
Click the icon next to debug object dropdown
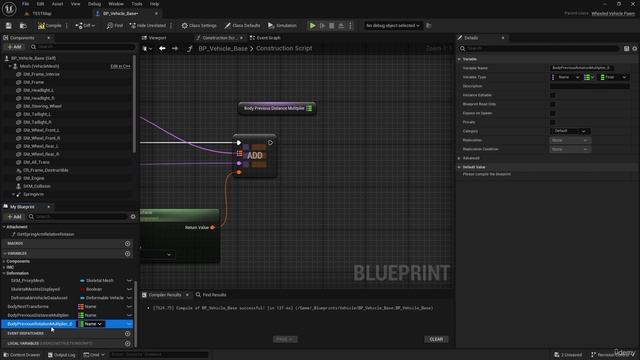coord(429,26)
